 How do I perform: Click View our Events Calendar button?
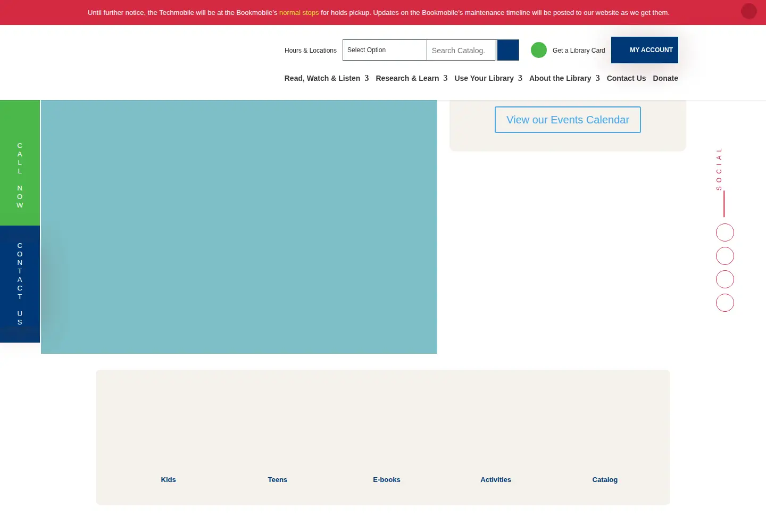pos(568,120)
